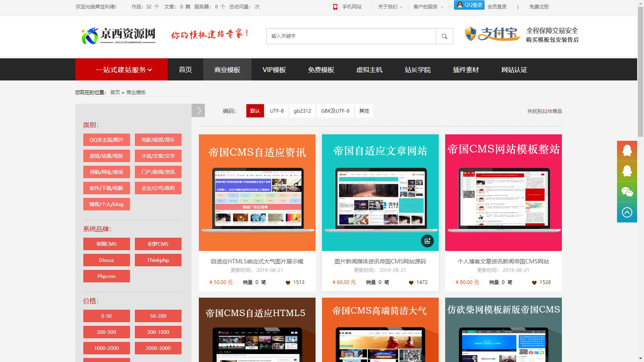The height and width of the screenshot is (362, 644).
Task: Click image search icon on teal card
Action: [x=427, y=241]
